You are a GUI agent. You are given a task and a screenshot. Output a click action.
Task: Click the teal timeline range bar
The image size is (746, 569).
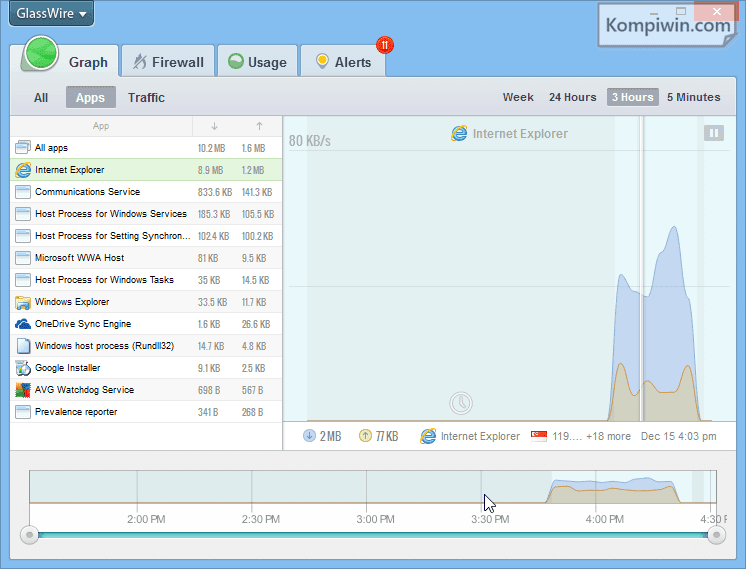[x=373, y=535]
